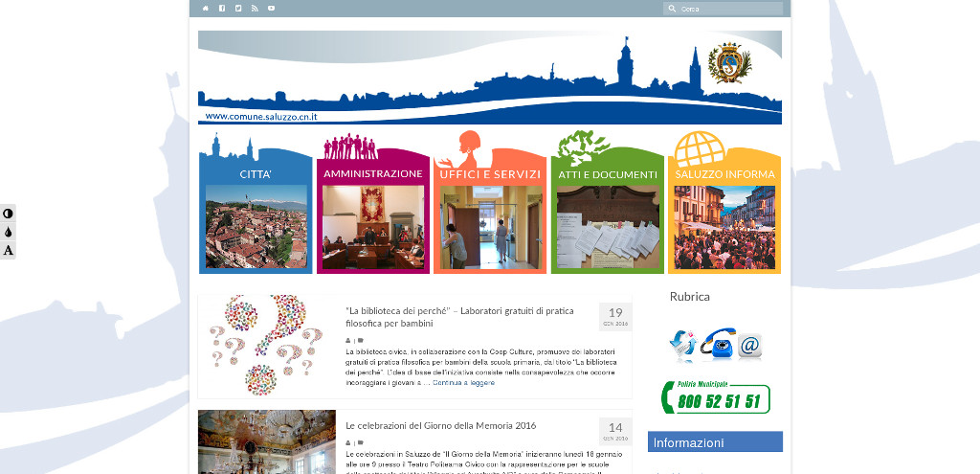980x474 pixels.
Task: Toggle font size accessibility button
Action: [8, 250]
